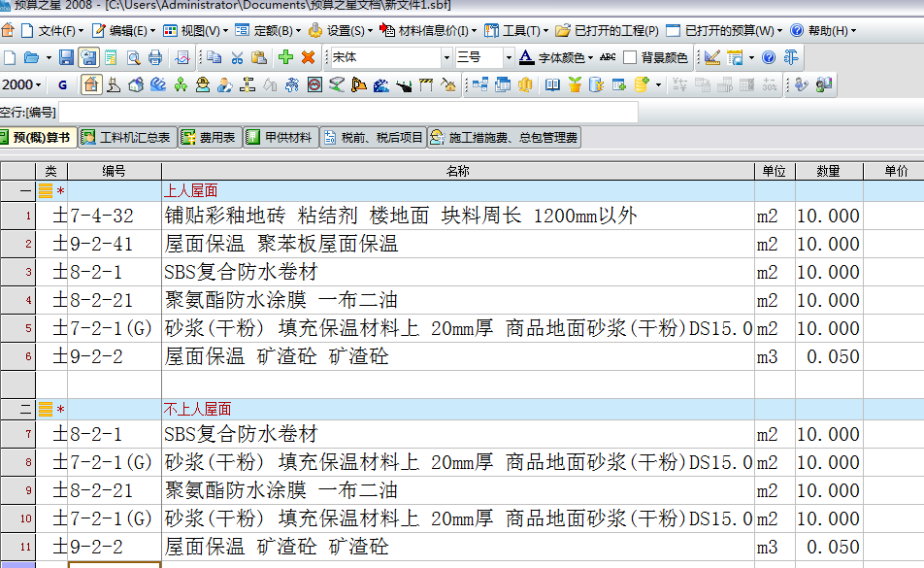The width and height of the screenshot is (924, 568).
Task: Click the 空行:[编号] input field
Action: [348, 112]
